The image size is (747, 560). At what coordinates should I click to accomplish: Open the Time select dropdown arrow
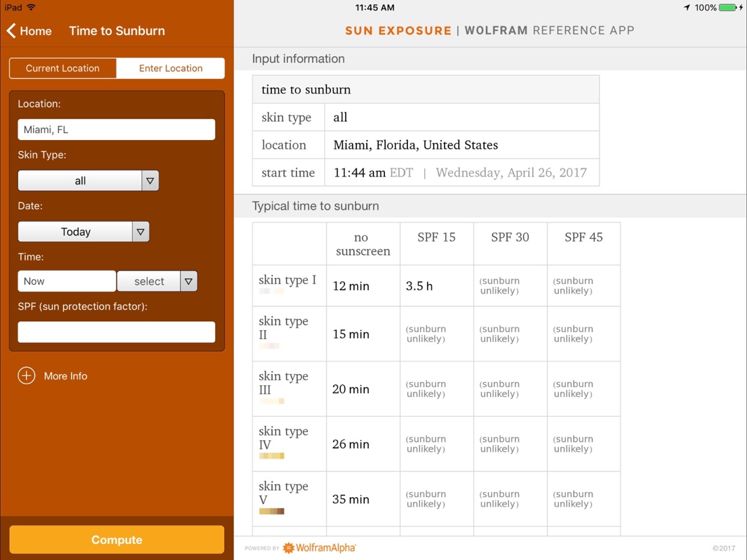(x=189, y=281)
